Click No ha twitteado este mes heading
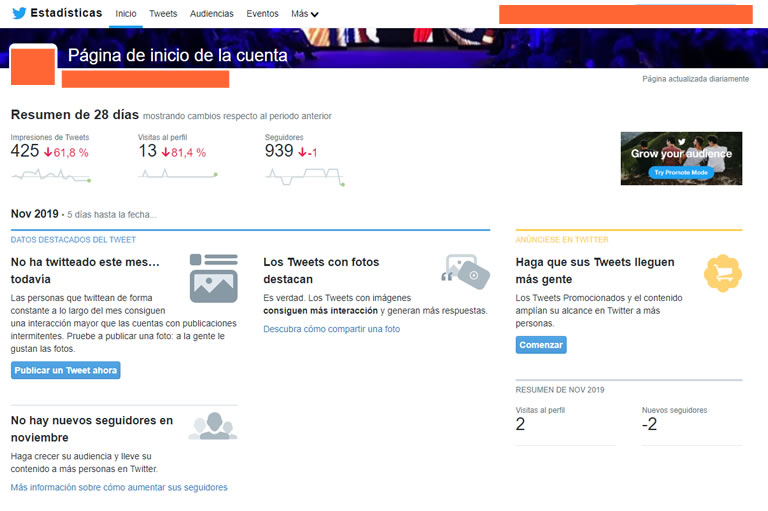 coord(85,270)
